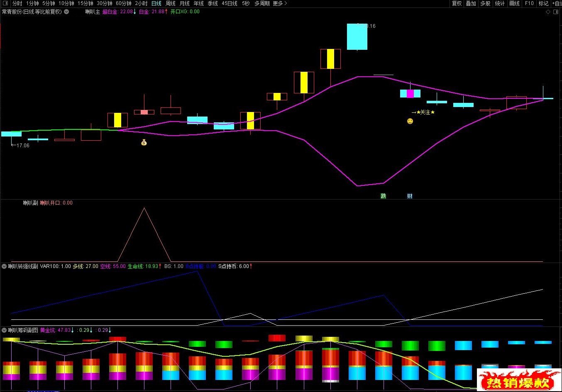Expand the 更多 periods menu

[x=280, y=3]
